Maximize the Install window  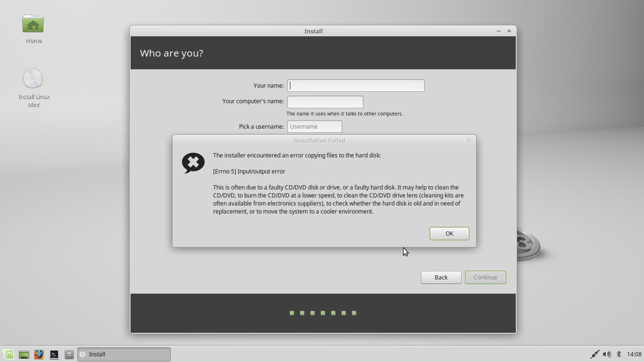pos(509,31)
